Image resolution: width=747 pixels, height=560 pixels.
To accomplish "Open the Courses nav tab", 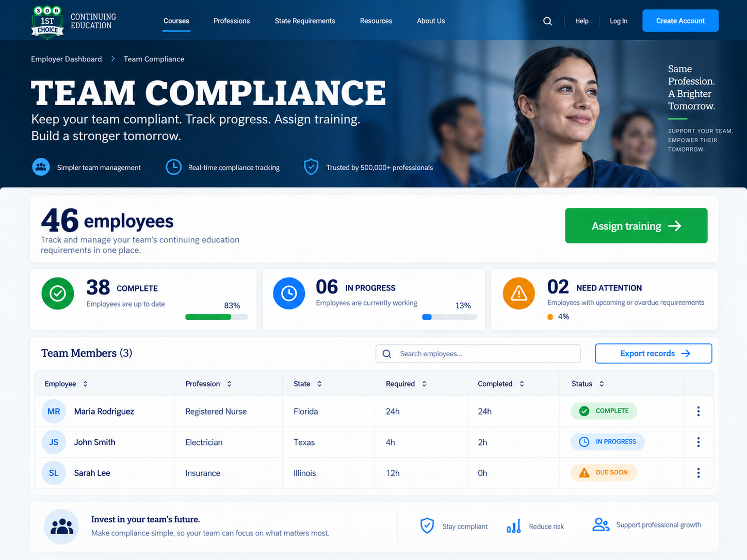I will 176,21.
